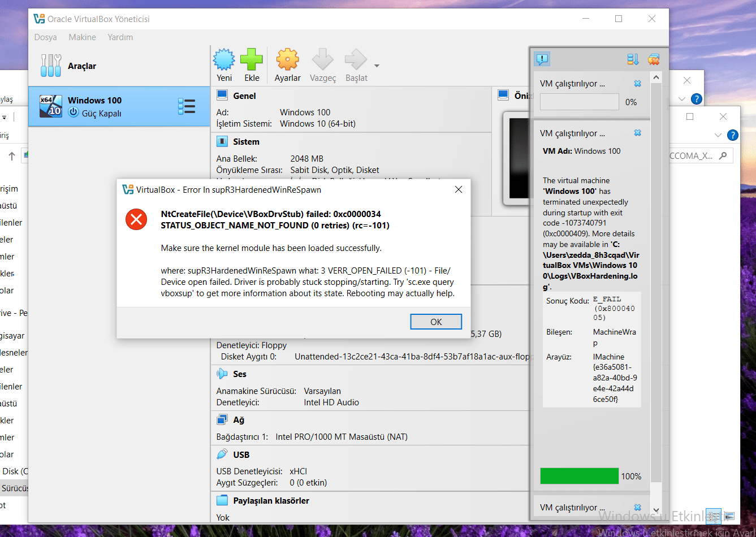This screenshot has width=756, height=537.
Task: Open the quick access toolbar dropdown in File Explorer
Action: (4, 118)
